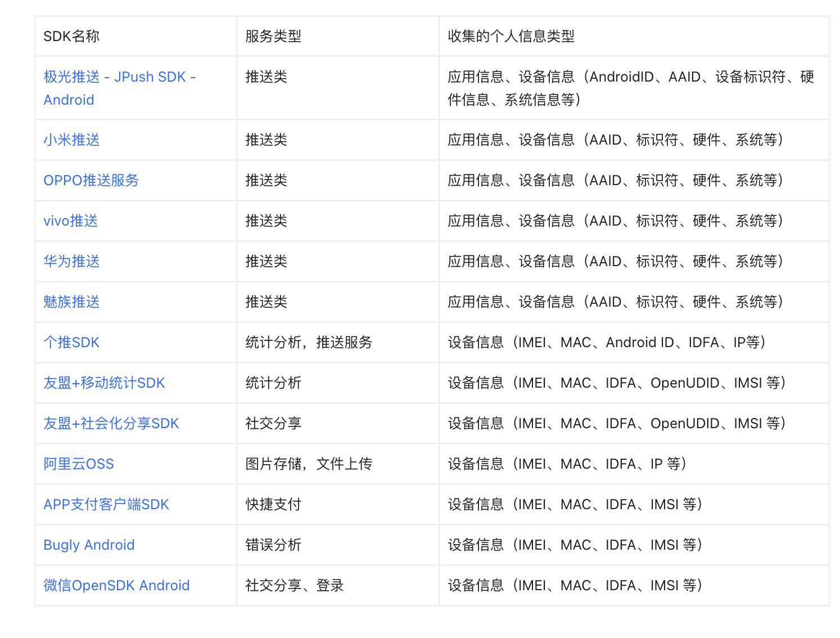Open the 极光推送 - JPush SDK - Android link
Screen dimensions: 840x638
pos(119,88)
